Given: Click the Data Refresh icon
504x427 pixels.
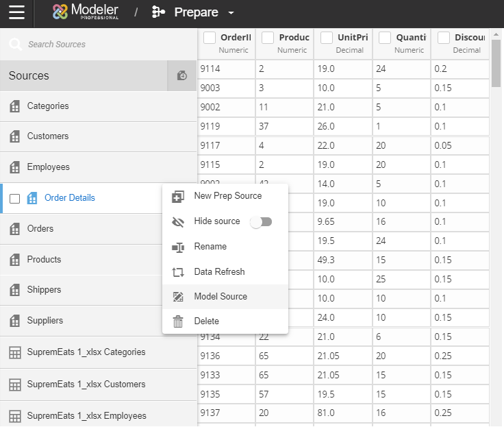Looking at the screenshot, I should 178,272.
